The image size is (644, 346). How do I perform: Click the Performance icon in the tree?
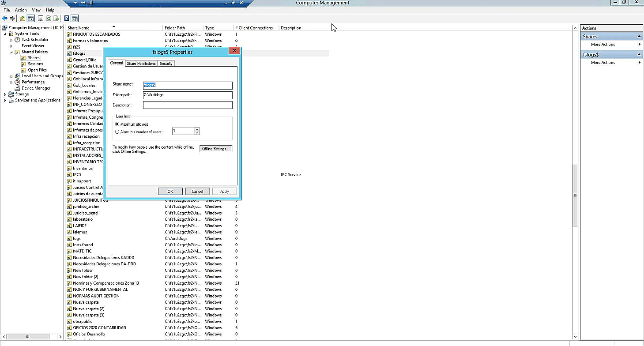(x=18, y=82)
